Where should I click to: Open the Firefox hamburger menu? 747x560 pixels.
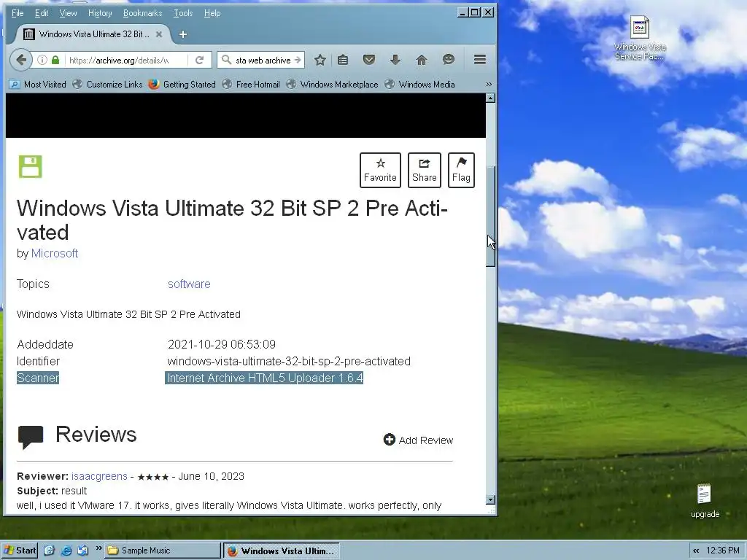[480, 60]
